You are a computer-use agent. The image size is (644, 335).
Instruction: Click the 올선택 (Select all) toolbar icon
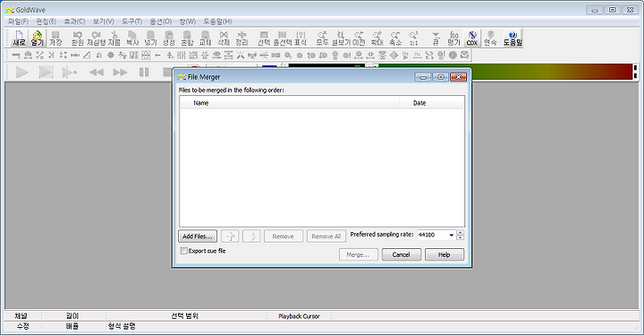[283, 39]
